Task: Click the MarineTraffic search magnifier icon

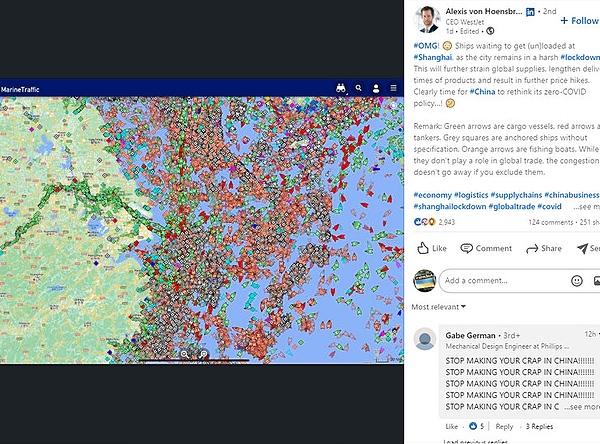Action: (x=359, y=88)
